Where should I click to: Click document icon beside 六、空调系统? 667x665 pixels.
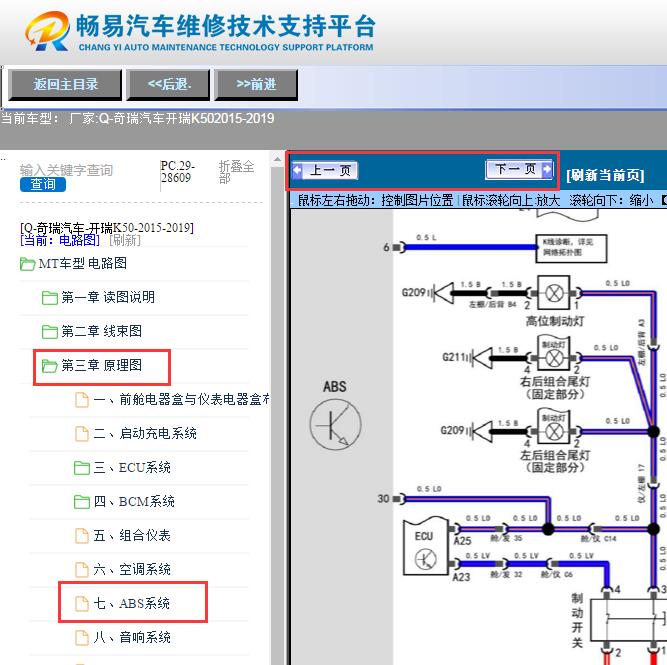click(82, 570)
